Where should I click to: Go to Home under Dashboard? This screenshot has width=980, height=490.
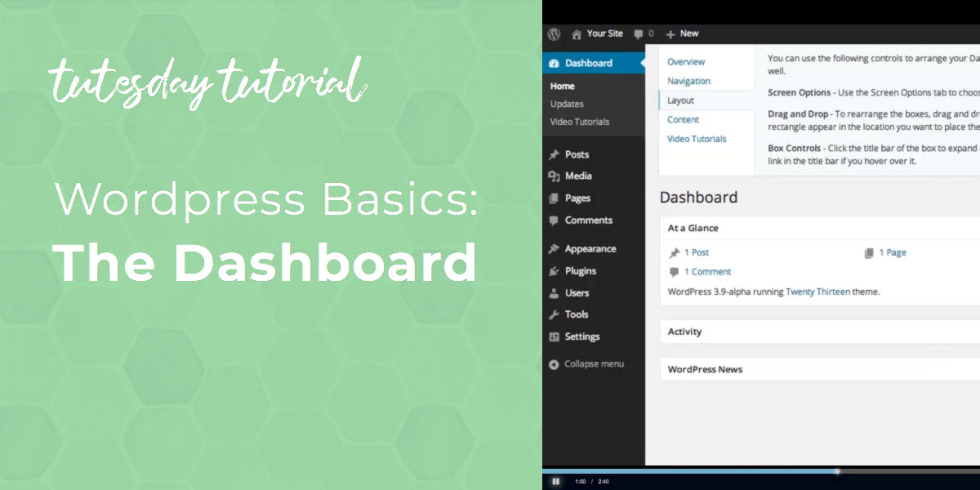pos(563,86)
